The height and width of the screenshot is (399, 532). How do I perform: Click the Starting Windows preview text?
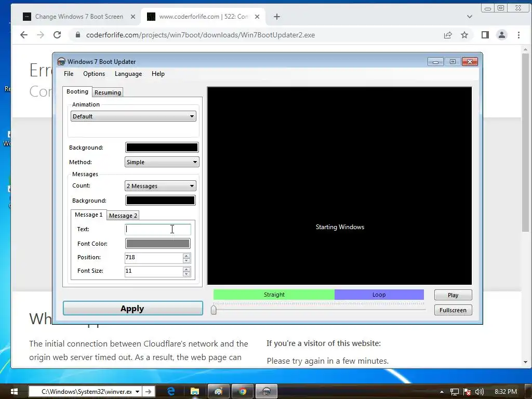click(340, 227)
